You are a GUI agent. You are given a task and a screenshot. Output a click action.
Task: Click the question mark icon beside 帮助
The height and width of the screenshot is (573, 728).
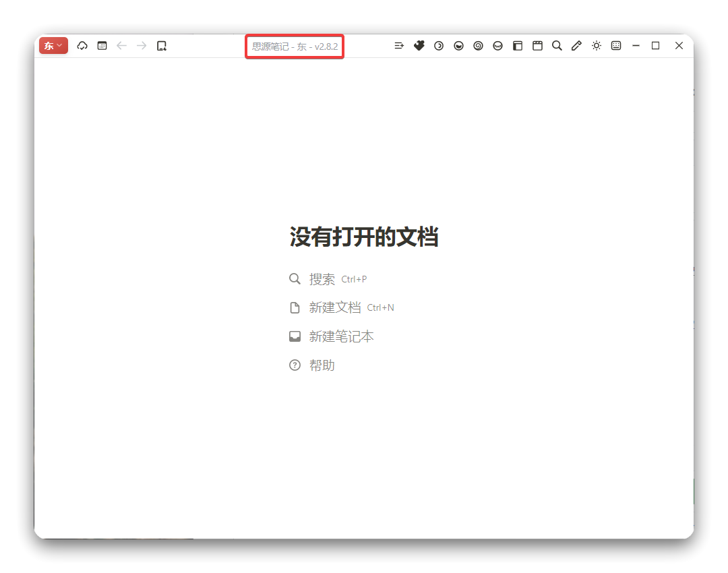(295, 365)
